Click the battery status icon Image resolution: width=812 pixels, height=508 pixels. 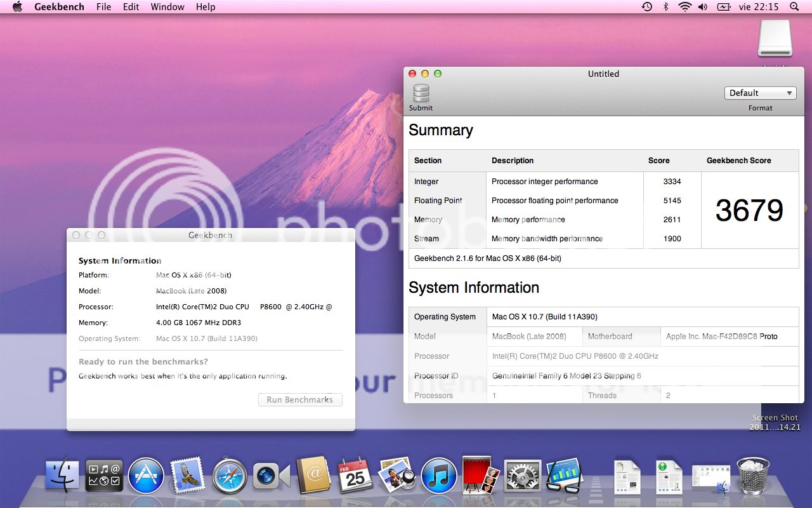pyautogui.click(x=724, y=7)
